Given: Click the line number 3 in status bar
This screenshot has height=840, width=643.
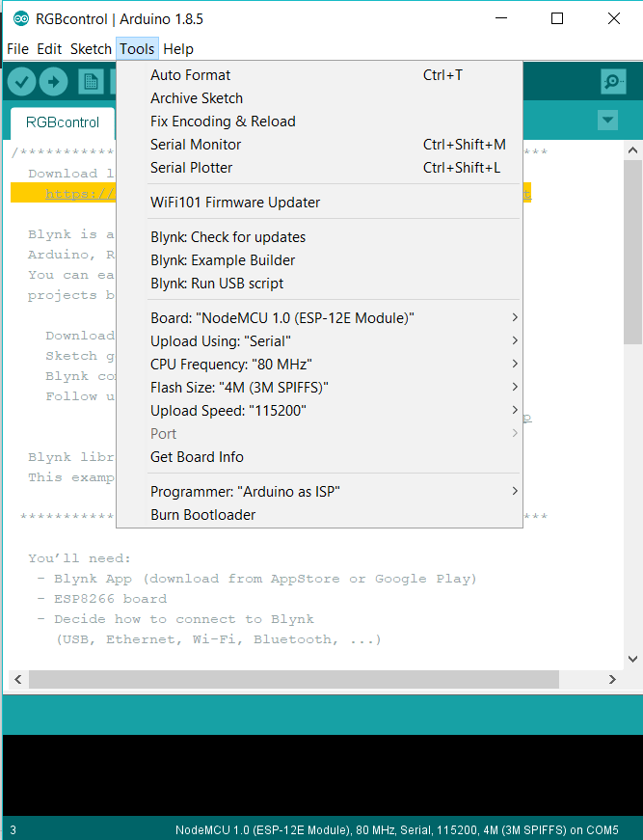Looking at the screenshot, I should pyautogui.click(x=13, y=829).
